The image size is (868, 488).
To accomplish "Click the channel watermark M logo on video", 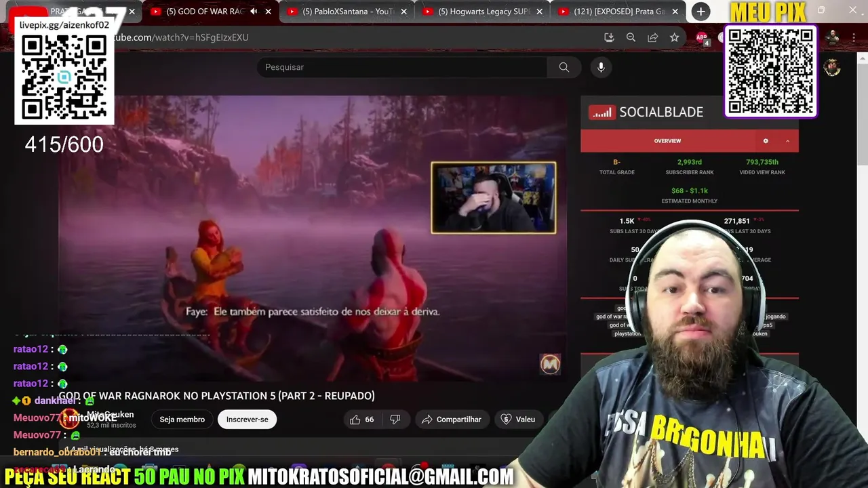I will (x=550, y=364).
